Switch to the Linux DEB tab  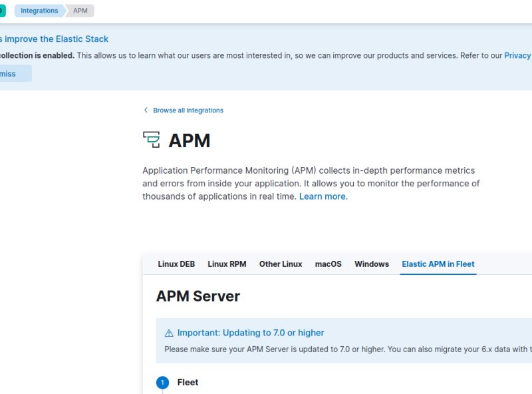[x=176, y=264]
